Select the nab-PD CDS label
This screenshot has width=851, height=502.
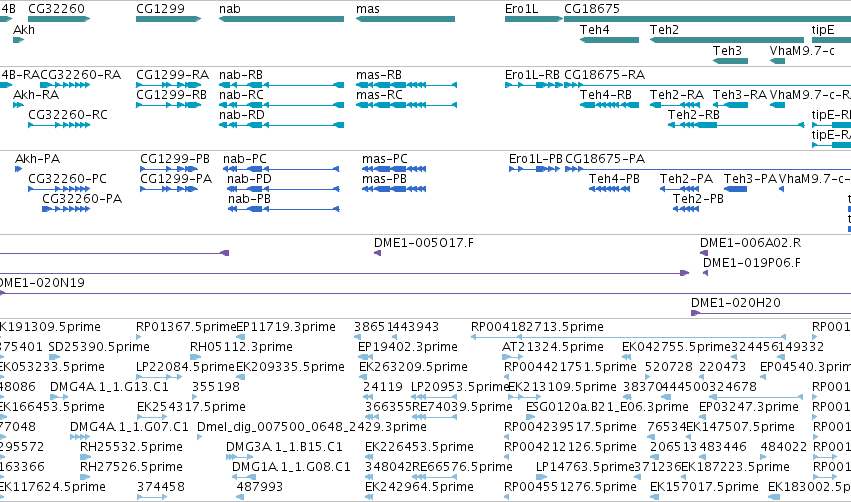[x=249, y=179]
